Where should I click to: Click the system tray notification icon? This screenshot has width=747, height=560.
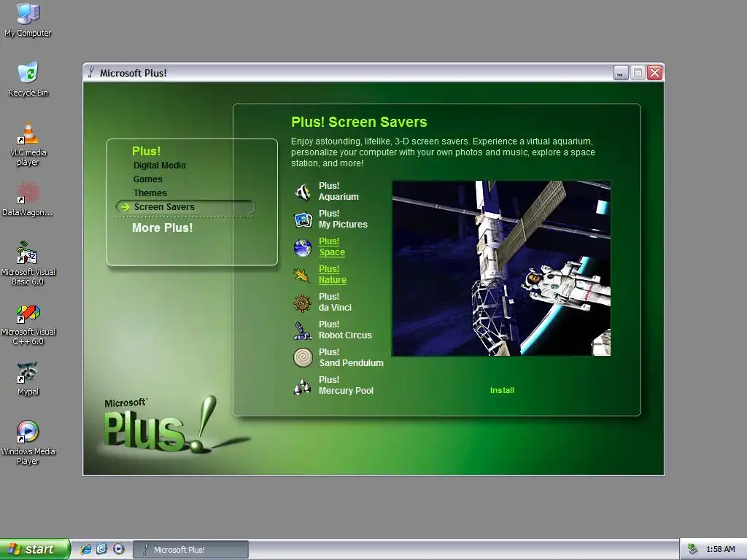[693, 549]
